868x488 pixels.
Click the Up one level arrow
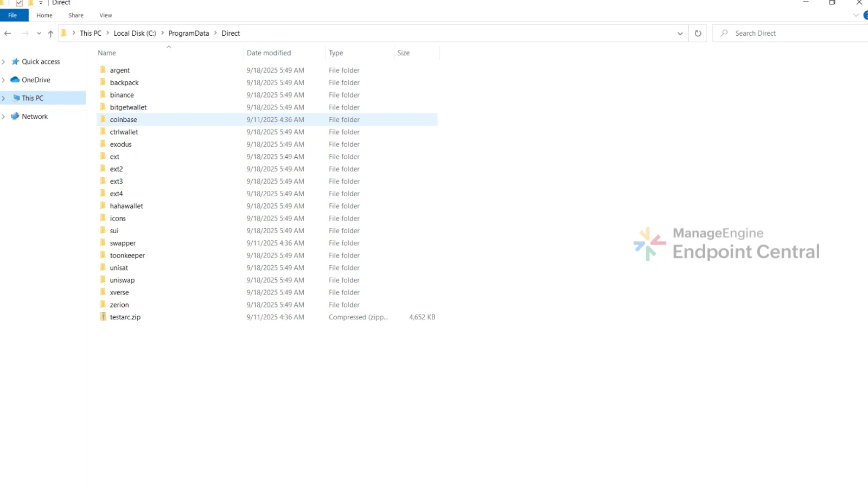[50, 34]
